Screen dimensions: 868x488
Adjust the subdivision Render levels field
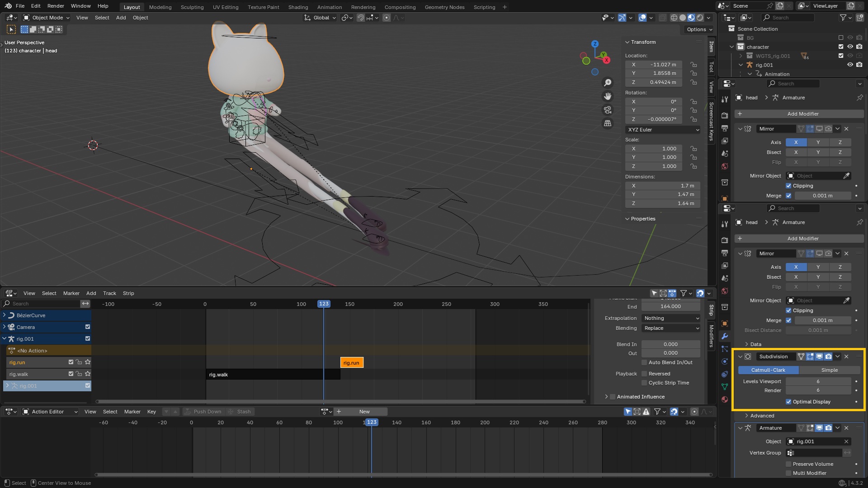click(818, 390)
